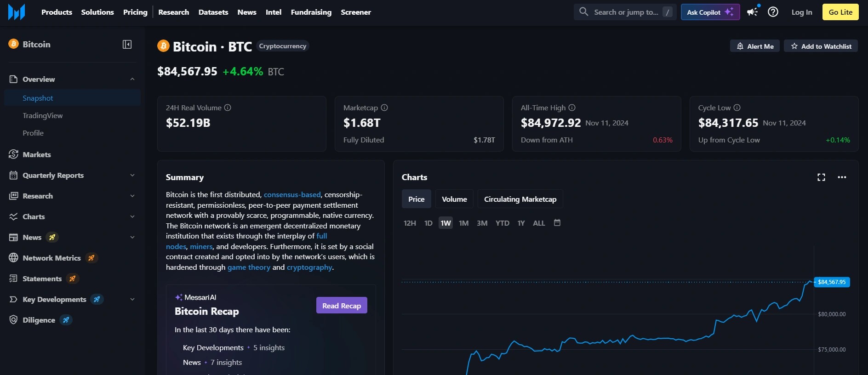Switch chart range to YTD

pyautogui.click(x=502, y=223)
